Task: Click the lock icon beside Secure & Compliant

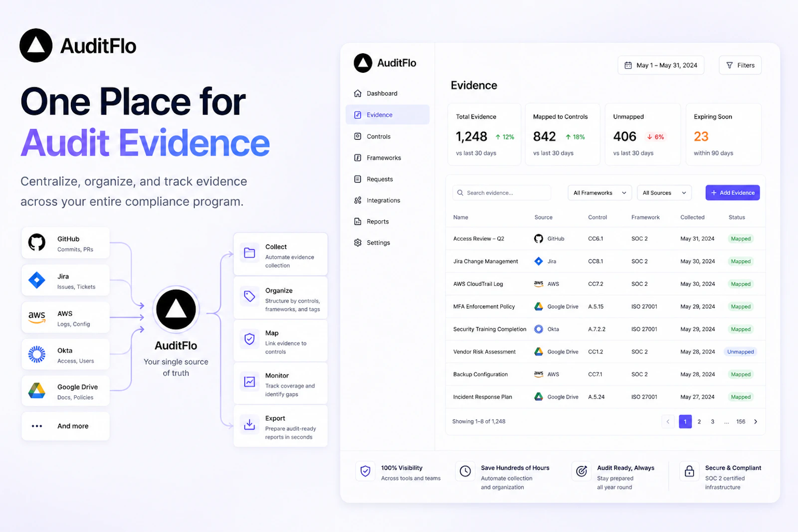Action: (689, 471)
